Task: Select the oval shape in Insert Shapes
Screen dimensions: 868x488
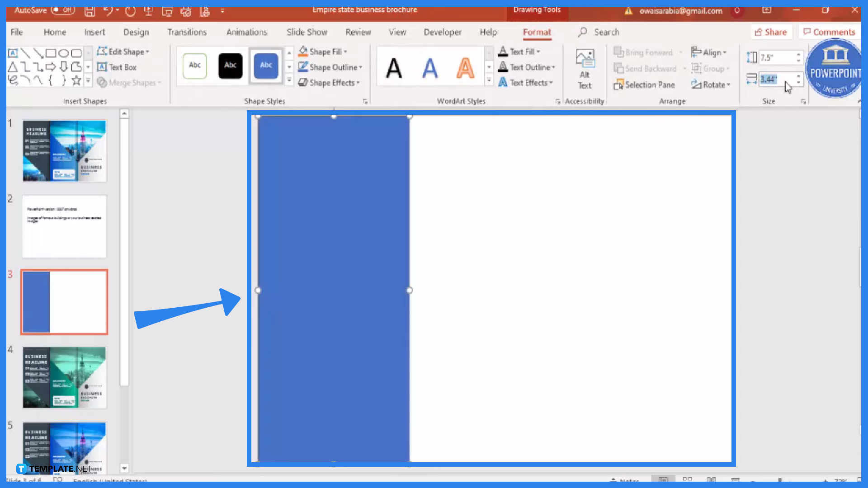Action: pos(64,52)
